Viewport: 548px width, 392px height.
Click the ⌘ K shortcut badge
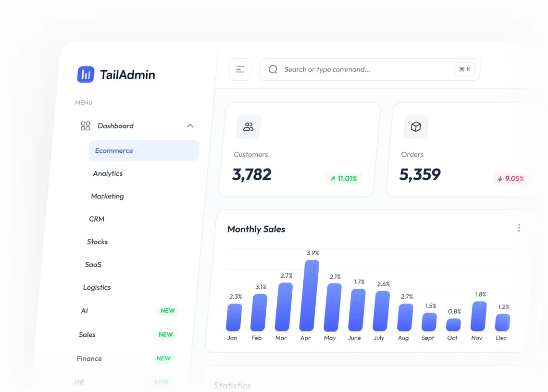(x=465, y=69)
